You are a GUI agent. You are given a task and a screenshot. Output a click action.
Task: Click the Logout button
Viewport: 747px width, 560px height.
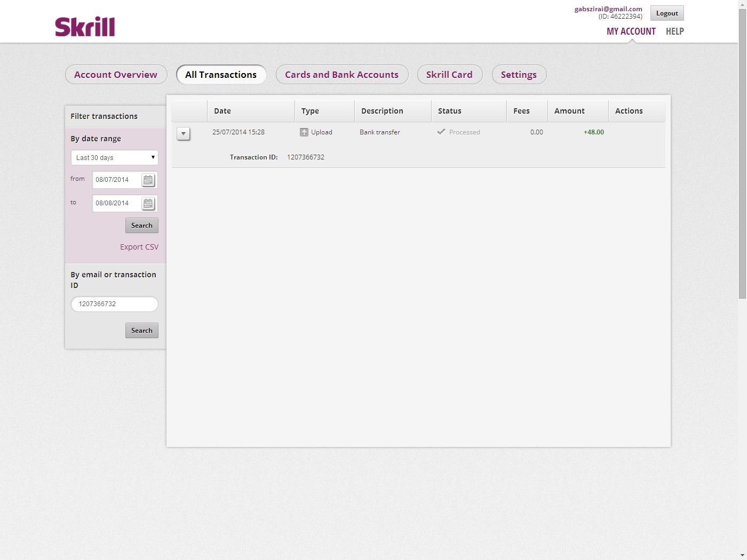(x=667, y=13)
